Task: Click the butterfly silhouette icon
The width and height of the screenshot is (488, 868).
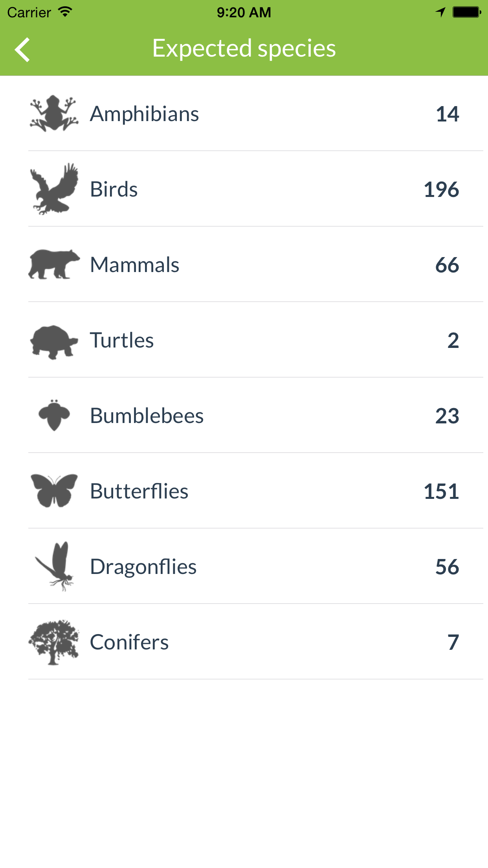Action: (x=54, y=491)
